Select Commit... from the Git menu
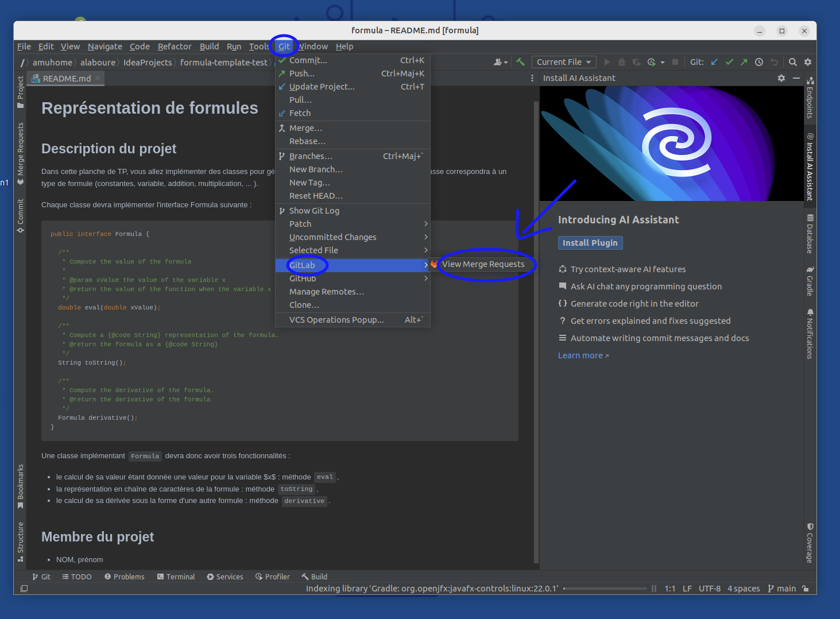Viewport: 840px width, 619px height. click(353, 60)
